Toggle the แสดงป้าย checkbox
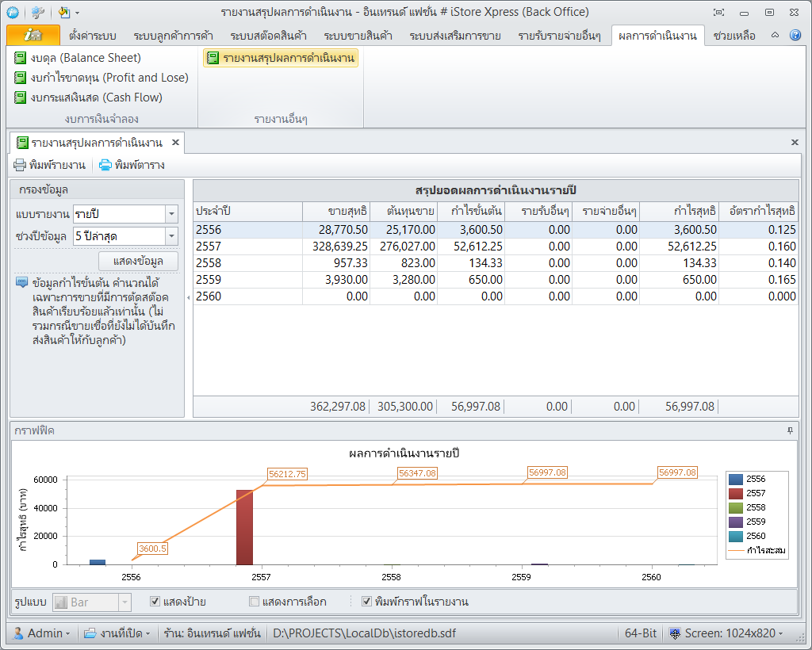 (155, 602)
